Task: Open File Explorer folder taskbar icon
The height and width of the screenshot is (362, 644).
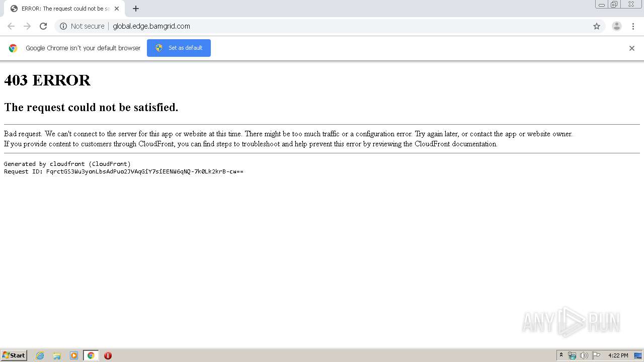Action: [57, 355]
